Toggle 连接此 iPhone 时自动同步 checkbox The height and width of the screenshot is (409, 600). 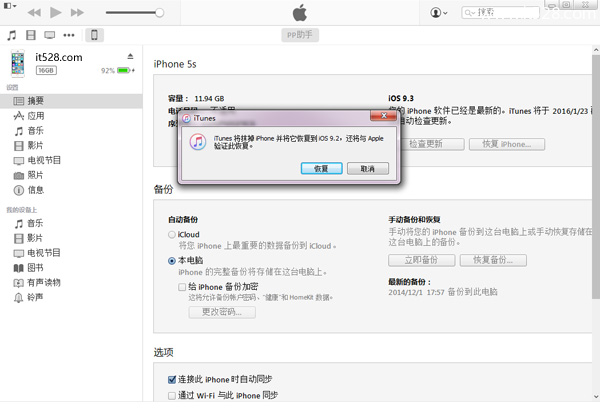(172, 380)
